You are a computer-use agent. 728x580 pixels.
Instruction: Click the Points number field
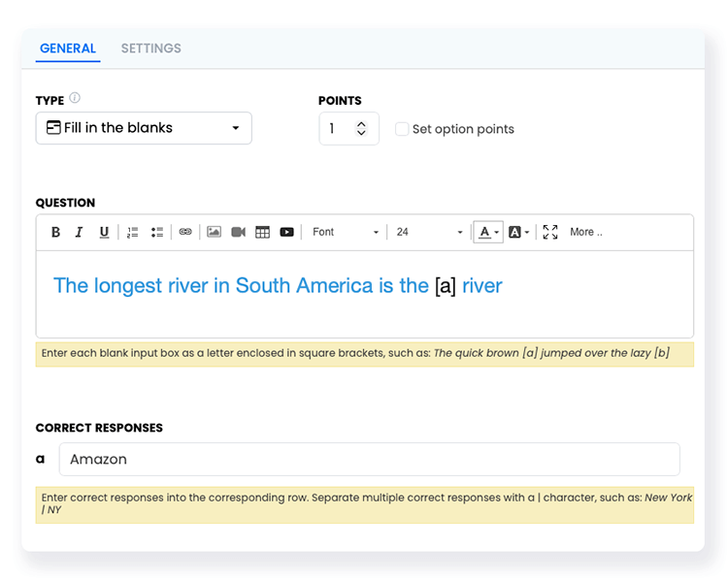click(x=348, y=129)
